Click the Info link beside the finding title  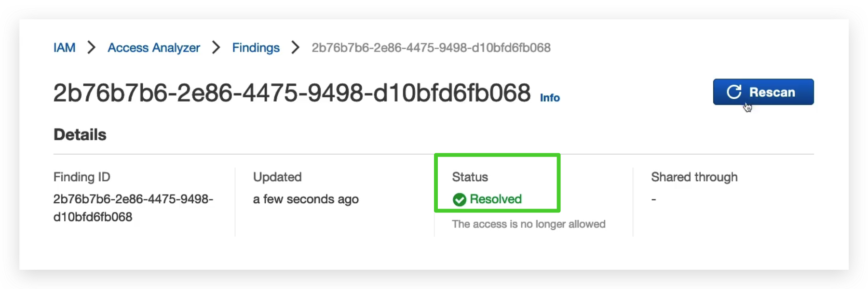point(549,98)
